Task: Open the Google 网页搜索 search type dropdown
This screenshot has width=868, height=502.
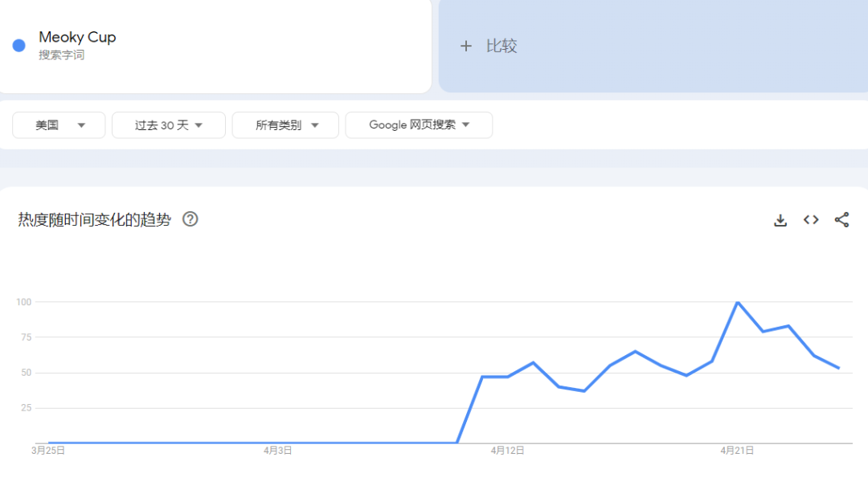Action: click(418, 125)
